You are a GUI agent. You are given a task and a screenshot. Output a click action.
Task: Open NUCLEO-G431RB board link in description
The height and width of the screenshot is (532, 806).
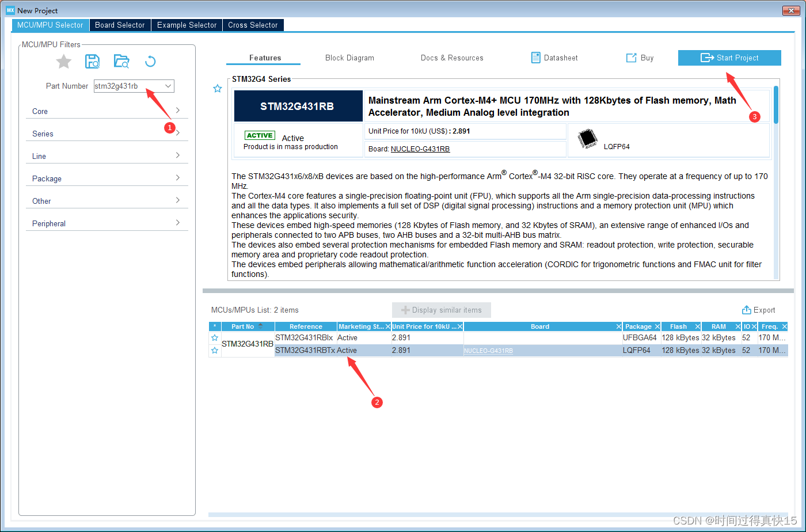point(420,149)
